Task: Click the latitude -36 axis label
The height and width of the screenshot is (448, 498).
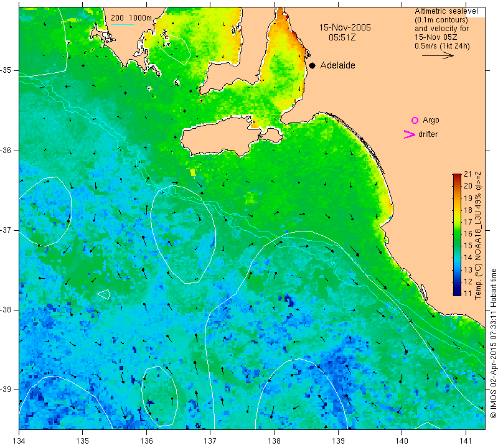Action: tap(6, 150)
